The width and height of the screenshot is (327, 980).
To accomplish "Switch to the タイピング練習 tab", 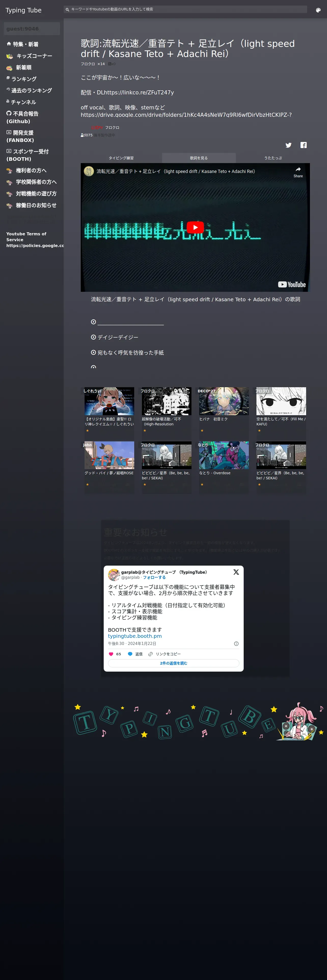I will point(121,158).
